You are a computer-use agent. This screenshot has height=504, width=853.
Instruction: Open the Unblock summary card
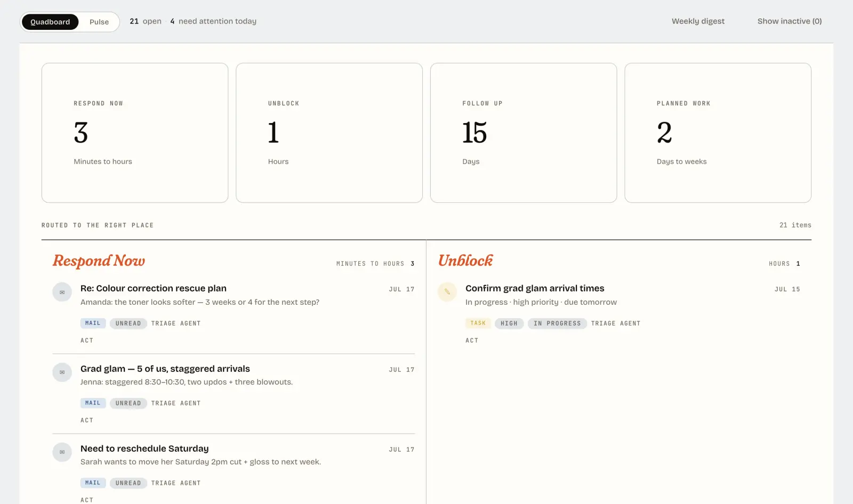pyautogui.click(x=329, y=133)
